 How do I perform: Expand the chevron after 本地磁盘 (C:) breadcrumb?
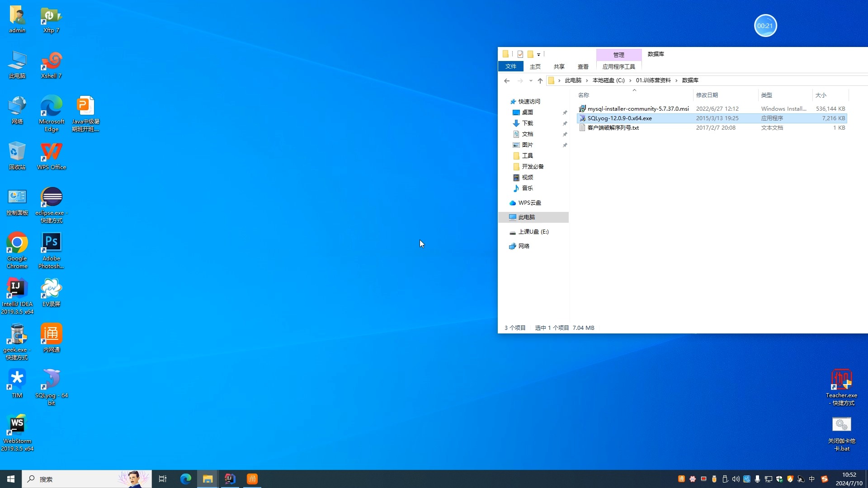click(x=630, y=80)
